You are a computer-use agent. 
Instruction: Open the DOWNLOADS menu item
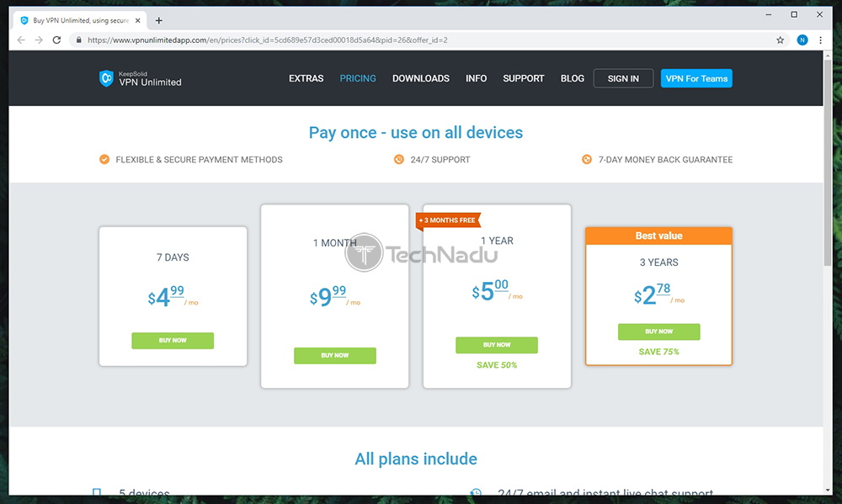point(421,78)
